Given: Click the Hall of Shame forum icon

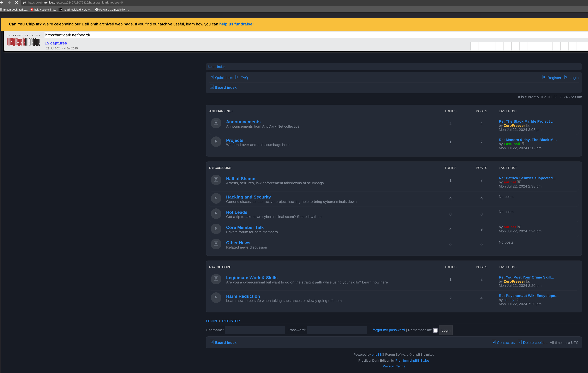Looking at the screenshot, I should click(x=216, y=180).
